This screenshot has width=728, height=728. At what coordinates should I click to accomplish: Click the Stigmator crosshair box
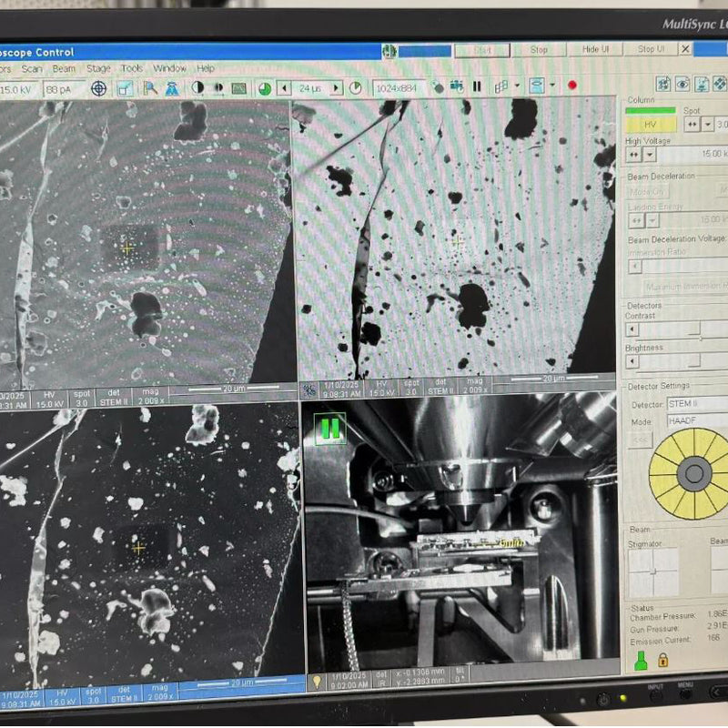[652, 572]
